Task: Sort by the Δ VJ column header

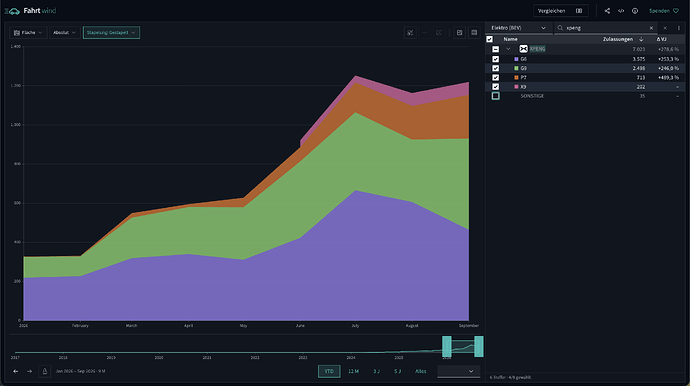Action: [661, 39]
